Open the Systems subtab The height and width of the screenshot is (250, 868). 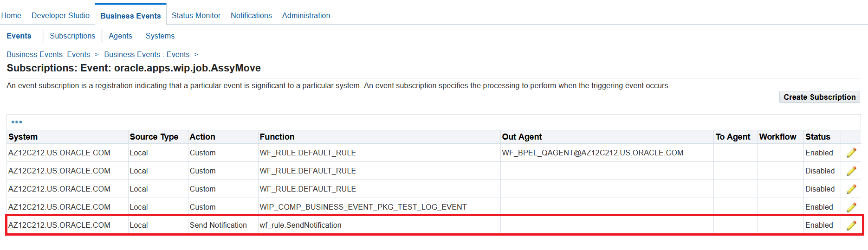click(160, 36)
